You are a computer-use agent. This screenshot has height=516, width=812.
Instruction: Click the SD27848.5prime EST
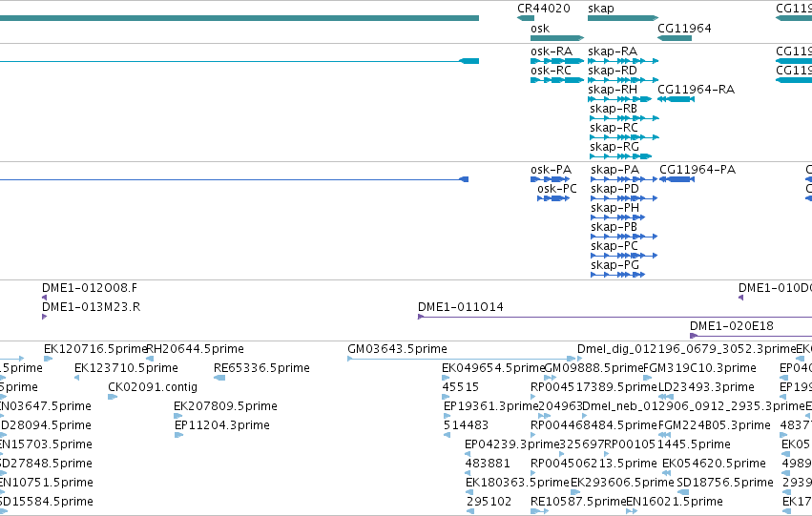click(x=3, y=473)
